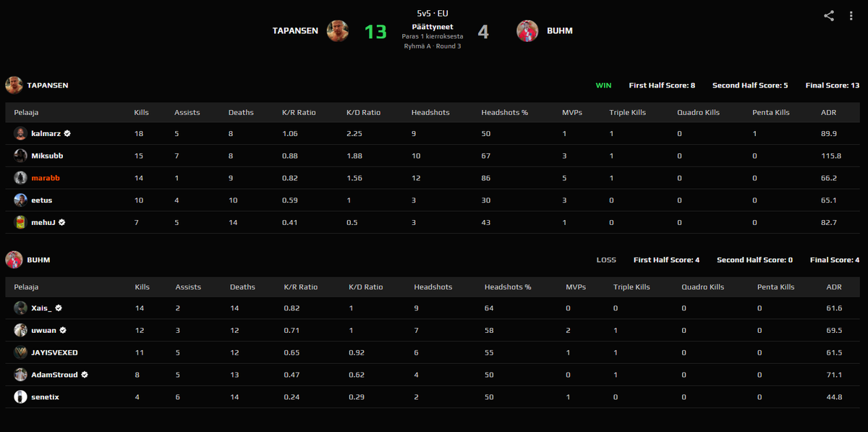
Task: Click BUHM Second Half Score: 0 text
Action: coord(754,260)
